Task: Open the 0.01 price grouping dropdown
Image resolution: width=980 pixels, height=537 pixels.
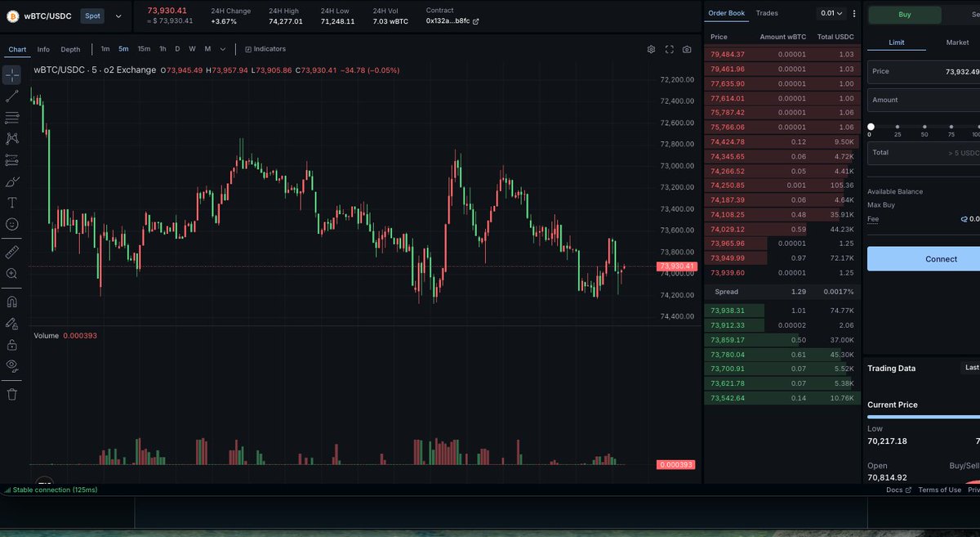Action: point(831,13)
